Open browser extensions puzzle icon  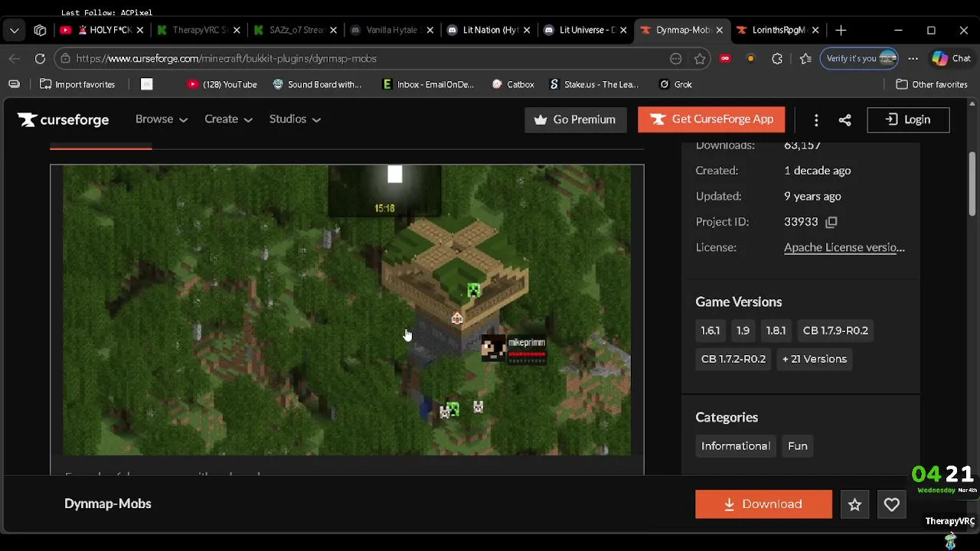[x=777, y=58]
